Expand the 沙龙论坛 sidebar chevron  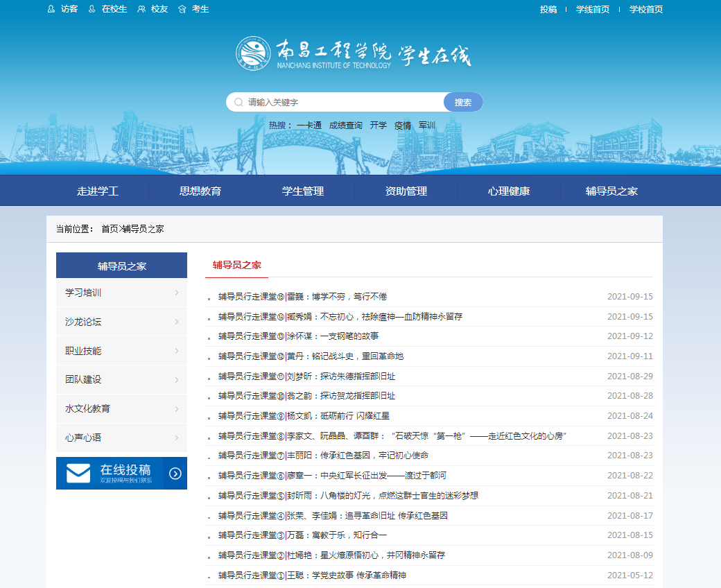(177, 322)
